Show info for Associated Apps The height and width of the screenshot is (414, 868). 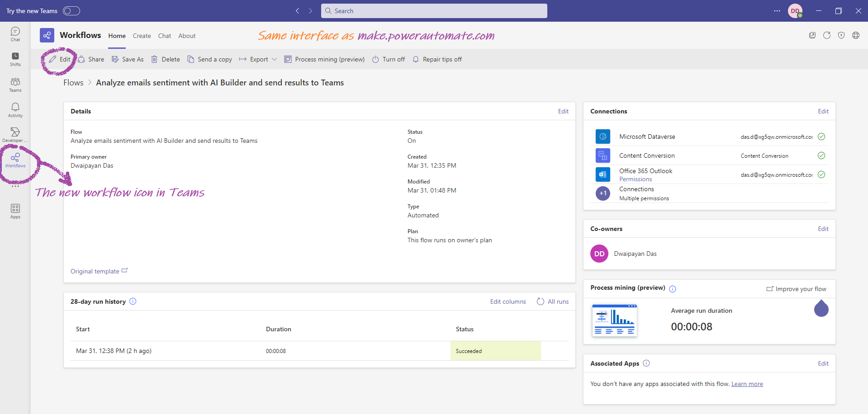coord(646,363)
